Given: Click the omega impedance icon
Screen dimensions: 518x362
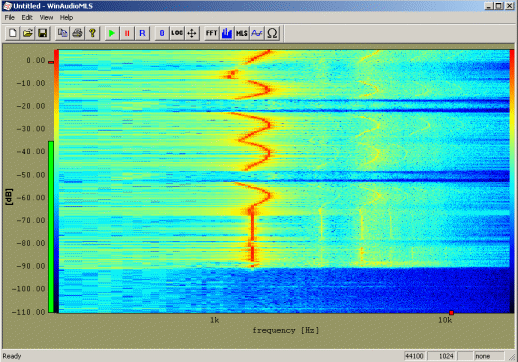Looking at the screenshot, I should (272, 33).
